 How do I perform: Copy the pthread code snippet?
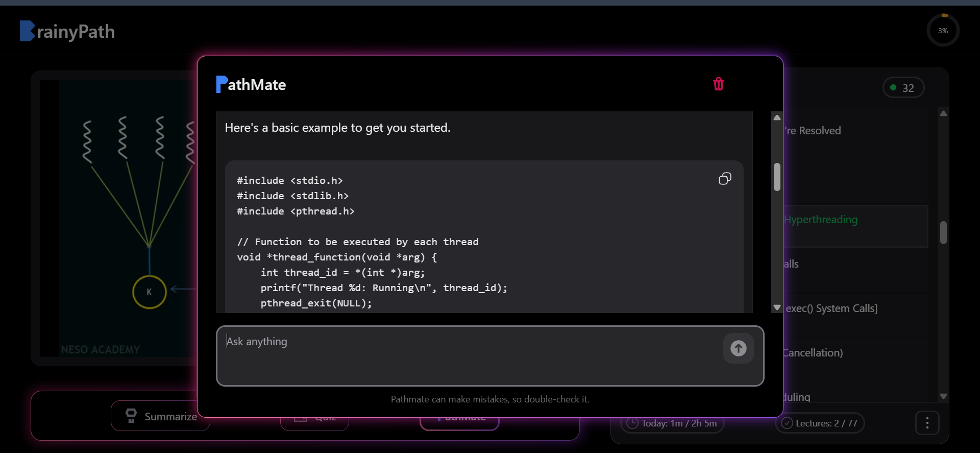coord(724,179)
